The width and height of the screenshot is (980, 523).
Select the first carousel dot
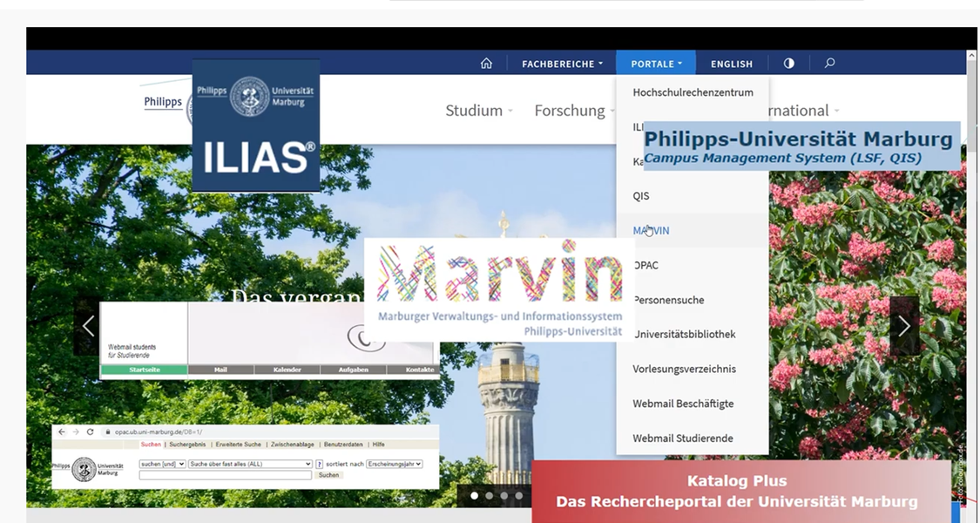click(475, 495)
